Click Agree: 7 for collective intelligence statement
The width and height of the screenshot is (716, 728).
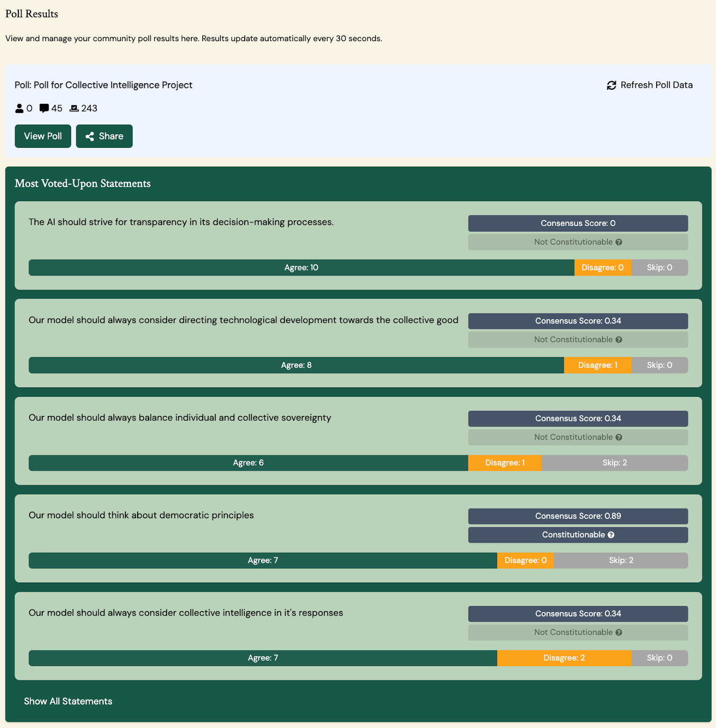point(263,658)
